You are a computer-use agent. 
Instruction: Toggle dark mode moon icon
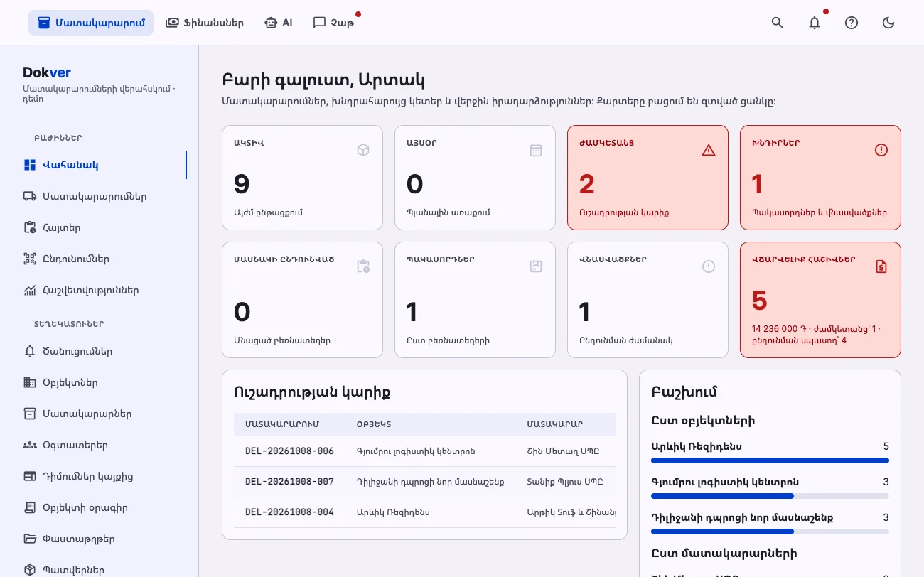pyautogui.click(x=888, y=23)
